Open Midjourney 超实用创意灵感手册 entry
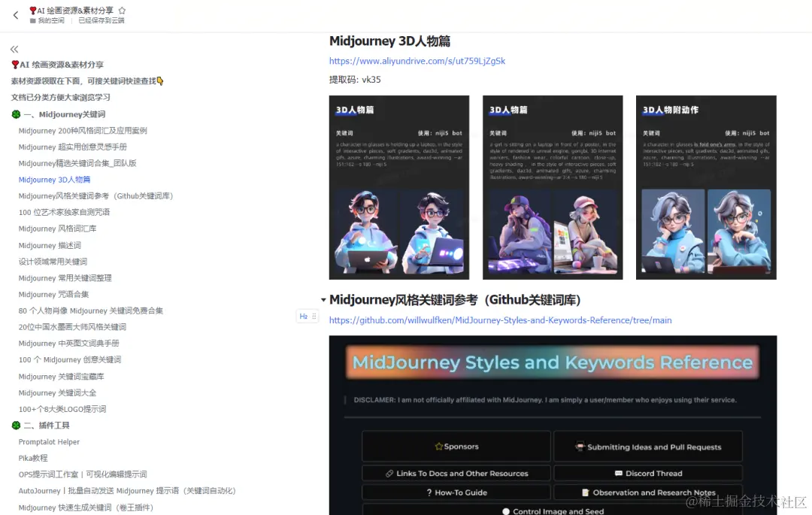Viewport: 812px width, 515px height. (72, 147)
